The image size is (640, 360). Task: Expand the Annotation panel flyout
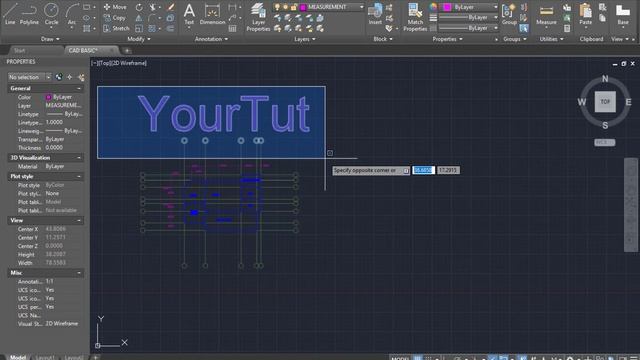pos(211,39)
